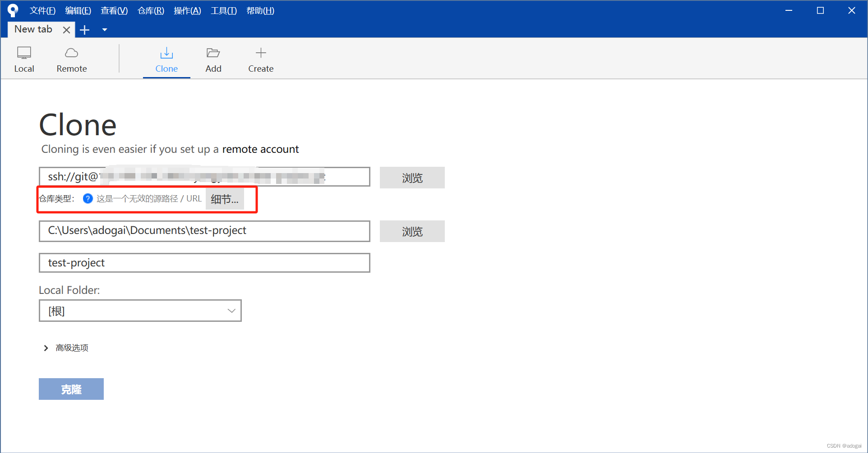This screenshot has height=453, width=868.
Task: Click the ssh source URL field
Action: coord(204,177)
